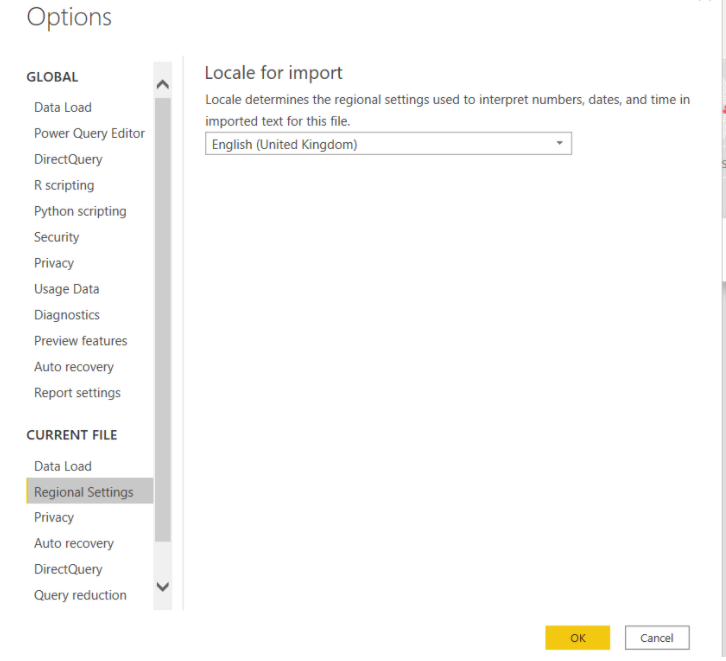Select Usage Data section
The width and height of the screenshot is (726, 661).
point(67,289)
